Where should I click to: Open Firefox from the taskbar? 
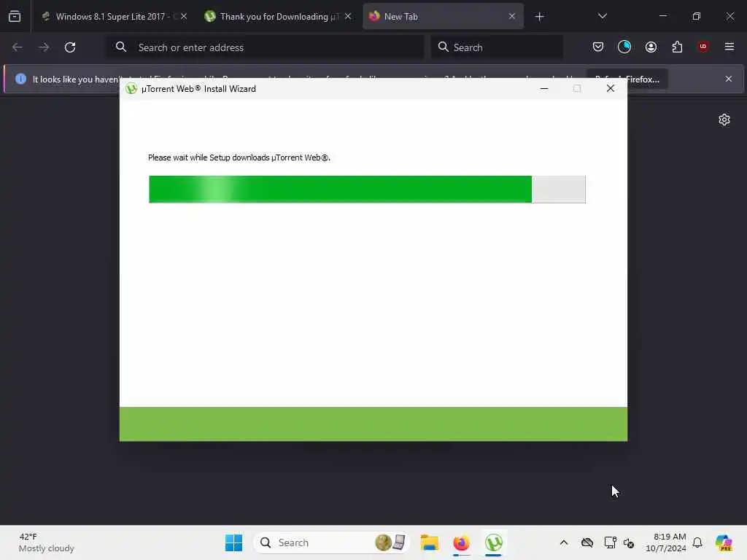tap(461, 542)
